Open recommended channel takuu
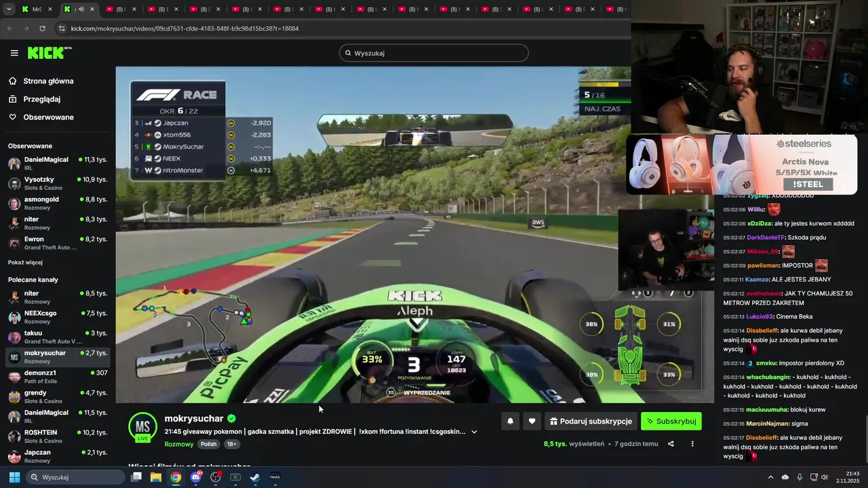The image size is (868, 488). [58, 337]
